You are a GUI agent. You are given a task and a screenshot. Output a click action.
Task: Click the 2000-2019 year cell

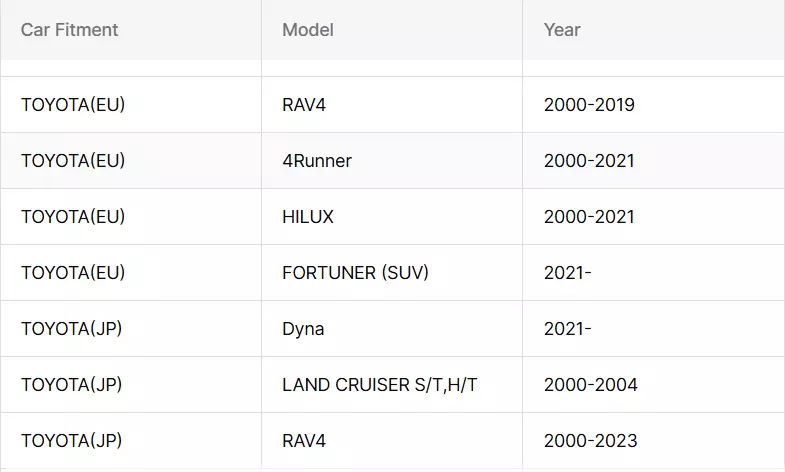click(x=589, y=105)
